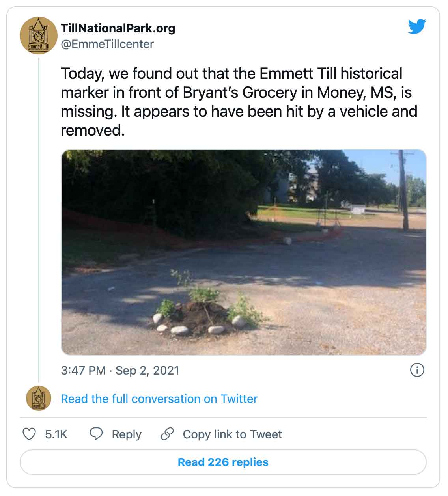The image size is (448, 496).
Task: Click the 'Reply' text label
Action: [127, 434]
